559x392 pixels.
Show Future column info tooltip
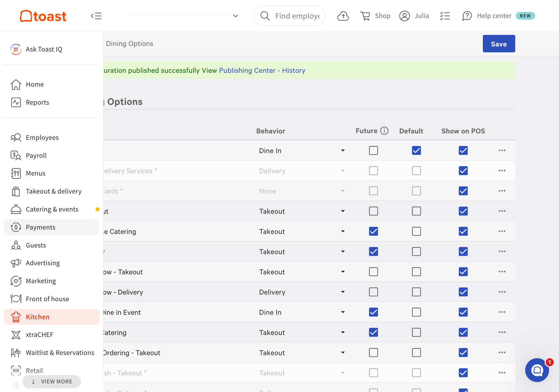click(x=384, y=131)
